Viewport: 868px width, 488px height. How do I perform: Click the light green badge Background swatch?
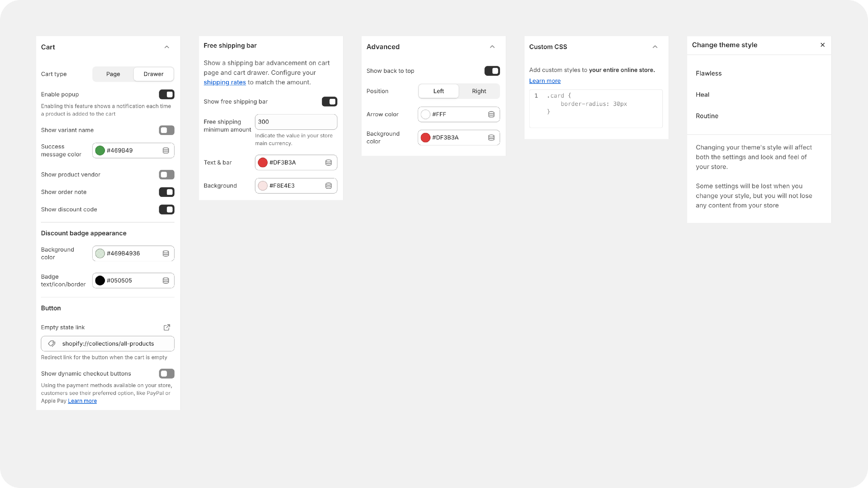(x=100, y=254)
